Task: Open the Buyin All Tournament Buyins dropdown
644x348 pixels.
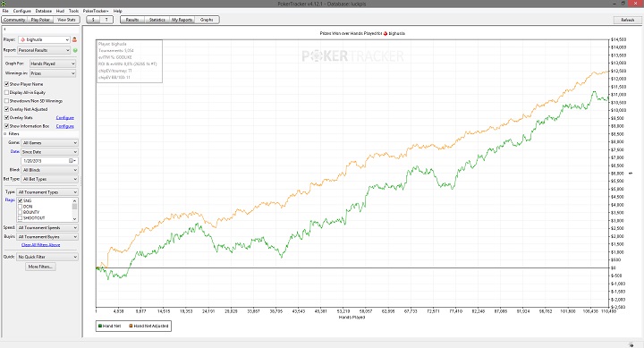Action: (47, 237)
